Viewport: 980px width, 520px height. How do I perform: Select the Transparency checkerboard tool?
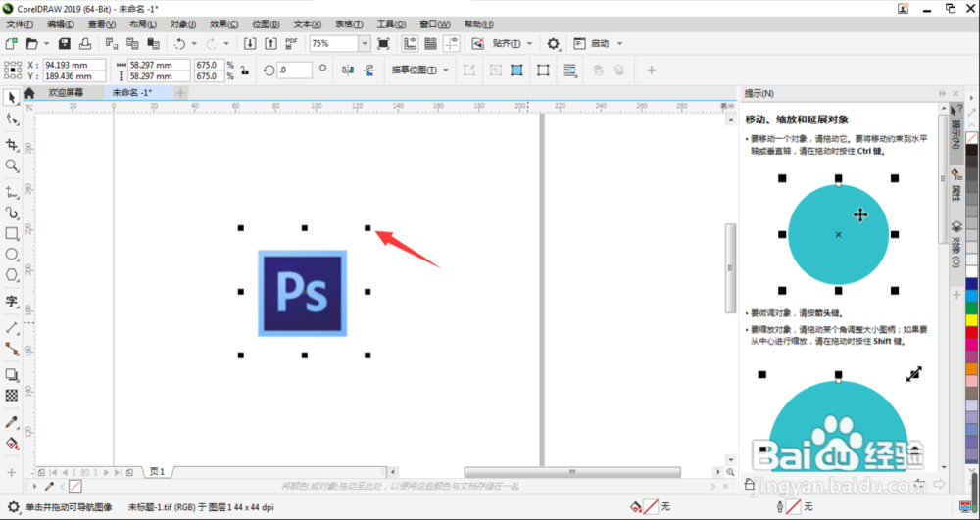[11, 396]
